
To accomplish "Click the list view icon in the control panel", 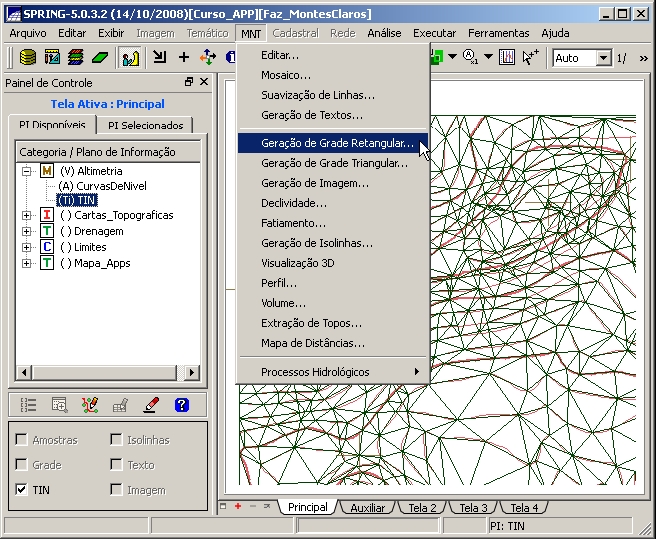I will pyautogui.click(x=28, y=405).
